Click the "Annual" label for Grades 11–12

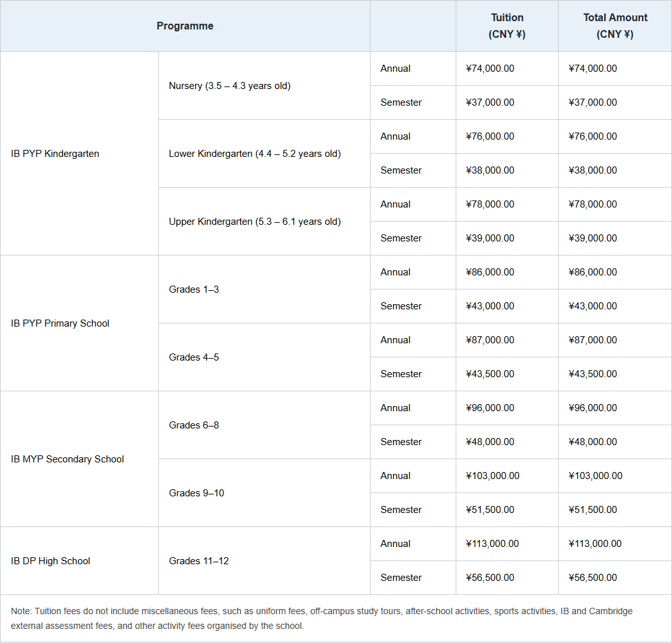tap(395, 544)
